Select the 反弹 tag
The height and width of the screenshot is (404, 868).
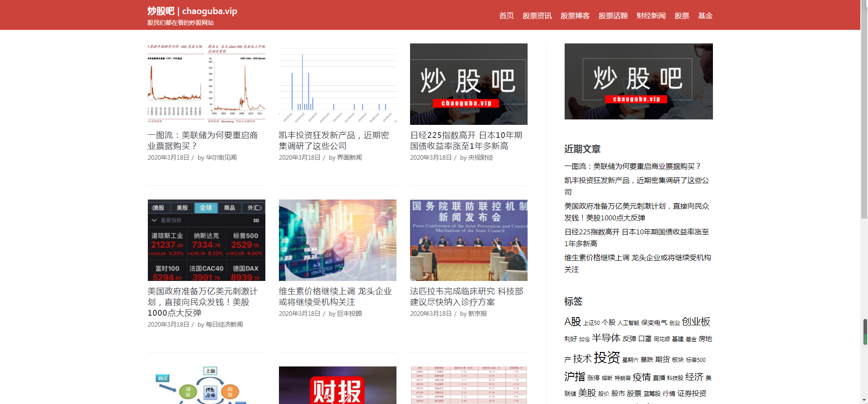[x=629, y=339]
